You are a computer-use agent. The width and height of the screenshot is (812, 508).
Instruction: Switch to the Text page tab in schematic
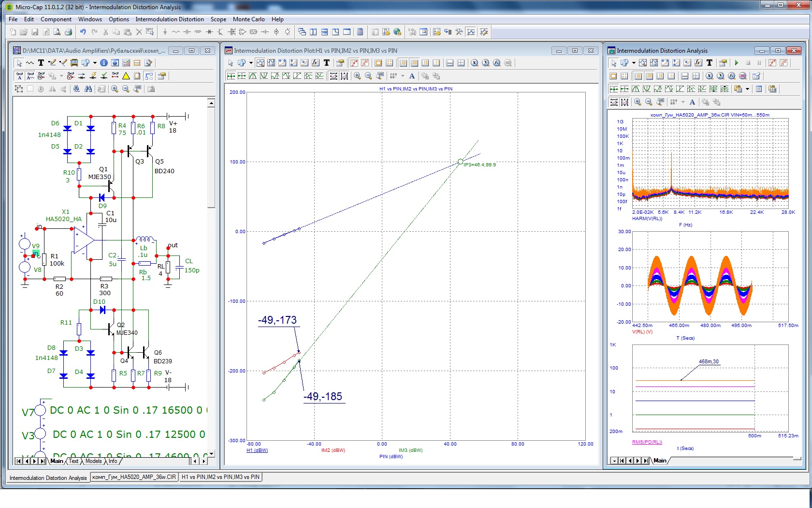pyautogui.click(x=73, y=461)
